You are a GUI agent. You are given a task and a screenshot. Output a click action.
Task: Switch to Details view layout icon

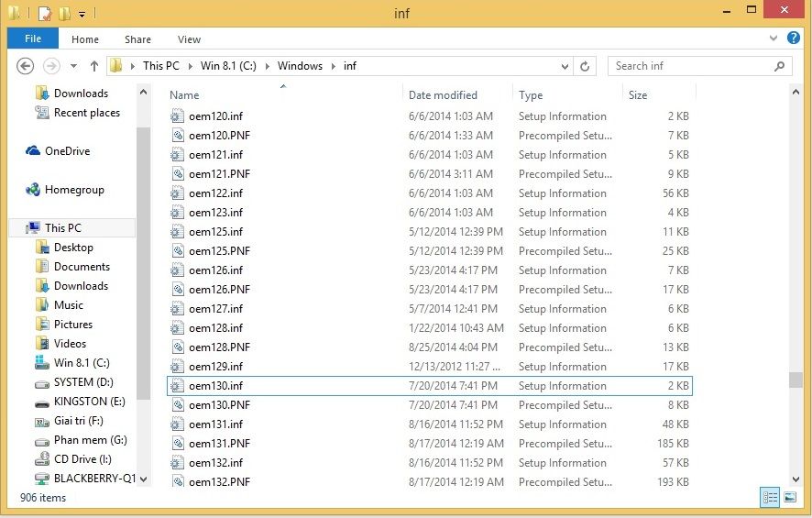pos(770,497)
